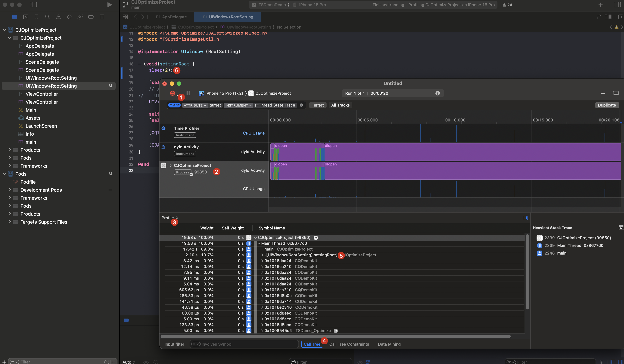The width and height of the screenshot is (624, 364).
Task: Expand the CJOptimizeProject process track
Action: [170, 165]
